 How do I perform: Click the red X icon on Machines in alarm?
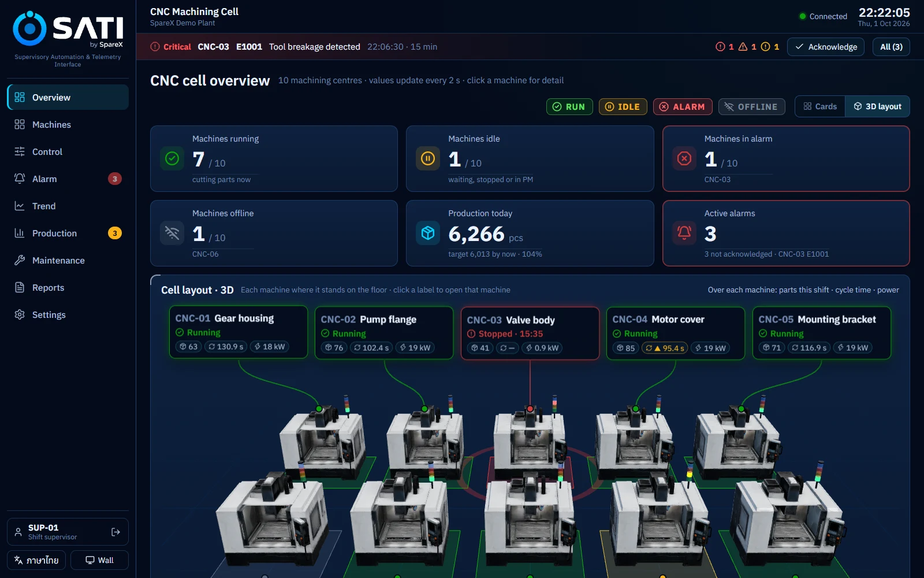coord(684,158)
